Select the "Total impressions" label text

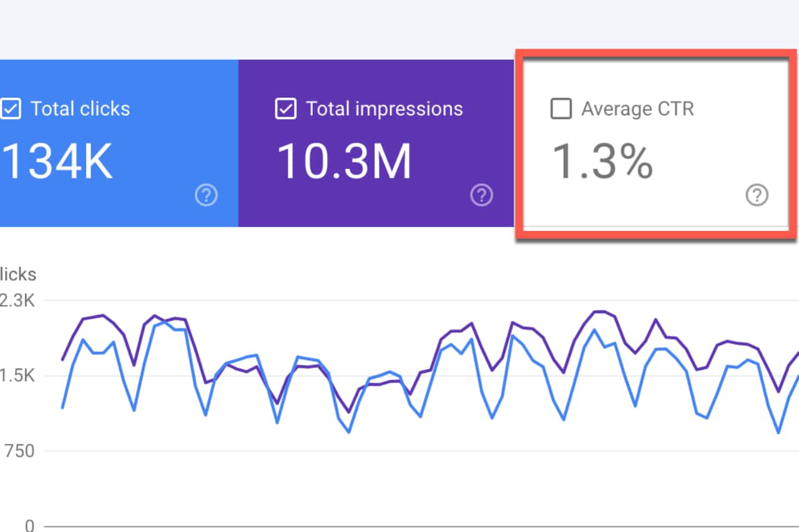pyautogui.click(x=384, y=109)
